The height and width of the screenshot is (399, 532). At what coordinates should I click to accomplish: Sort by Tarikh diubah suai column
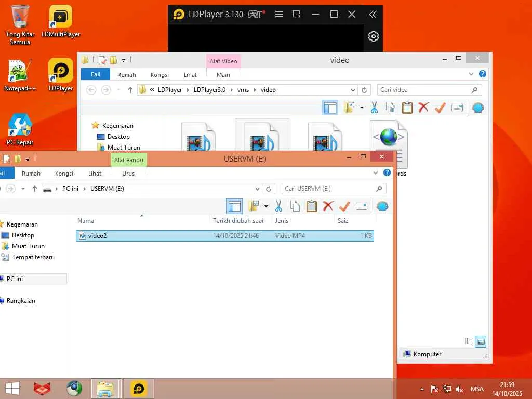[238, 220]
